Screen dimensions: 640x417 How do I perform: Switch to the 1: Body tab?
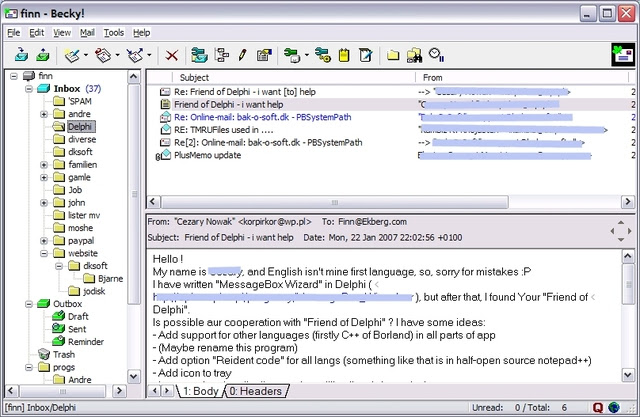tap(200, 391)
